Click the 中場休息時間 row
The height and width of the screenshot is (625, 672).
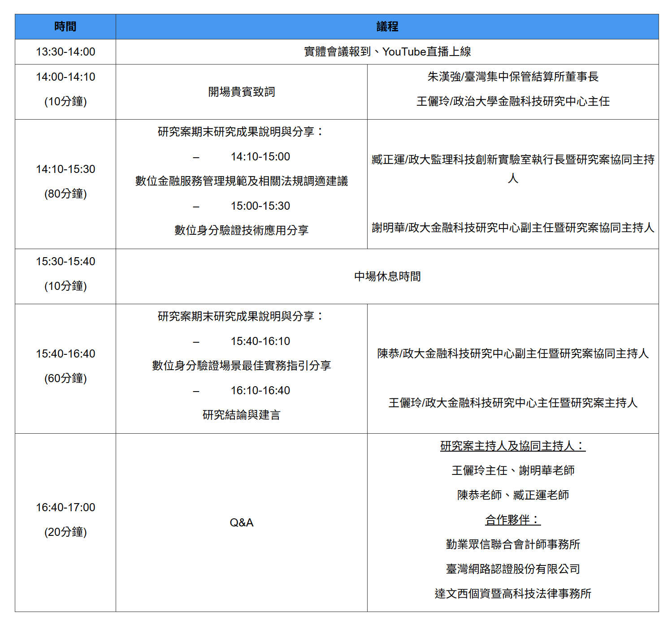coord(387,276)
